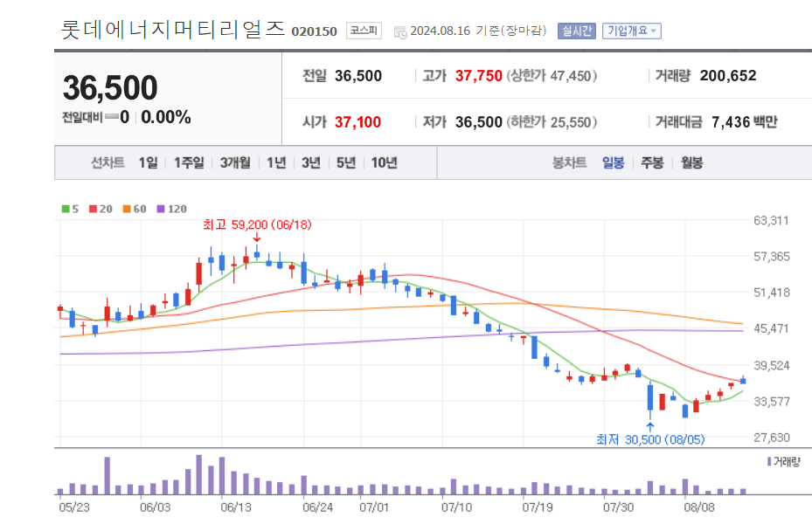Switch to the 월봉 monthly chart tab
This screenshot has width=812, height=531.
691,162
